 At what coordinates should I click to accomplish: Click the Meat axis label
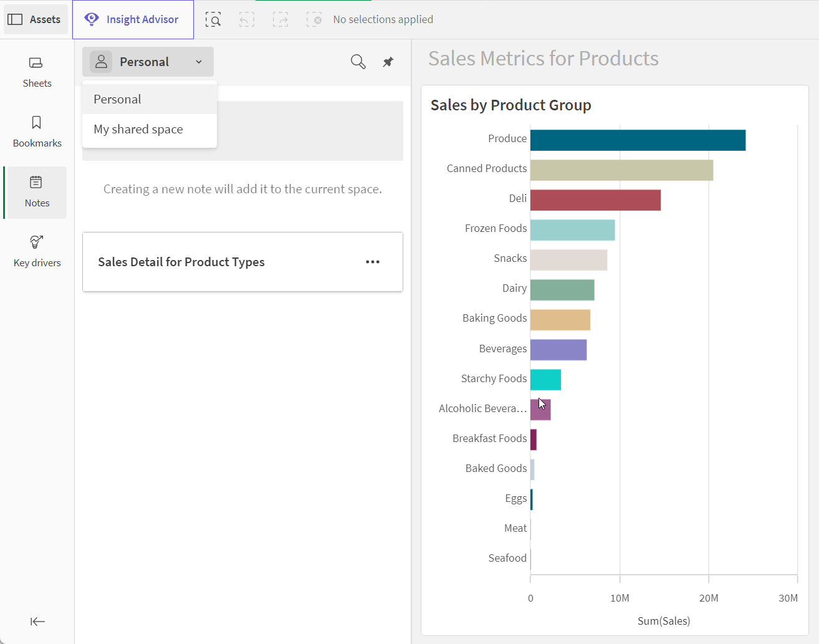coord(515,528)
